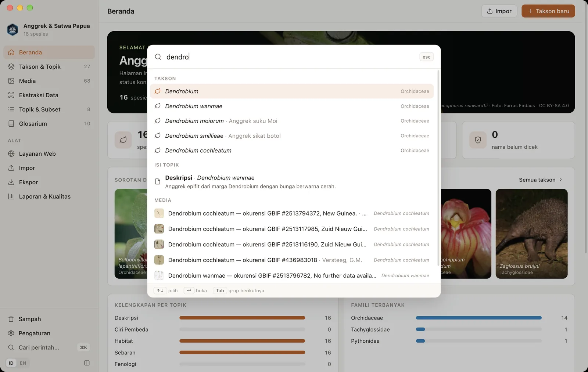
Task: Click the Impor button in header
Action: click(x=499, y=11)
